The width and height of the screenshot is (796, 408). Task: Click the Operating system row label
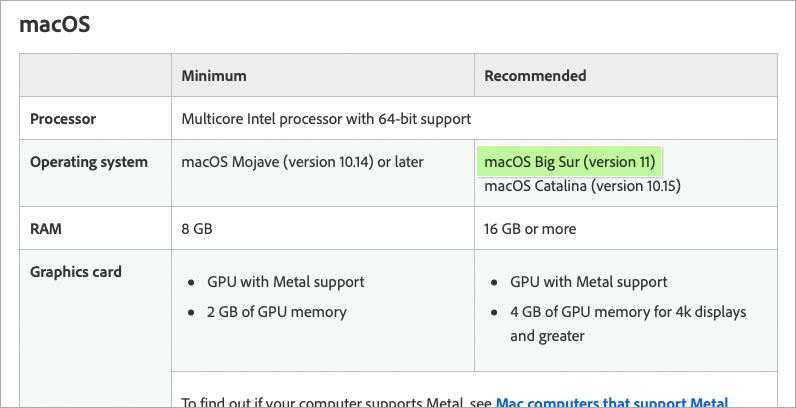point(89,162)
